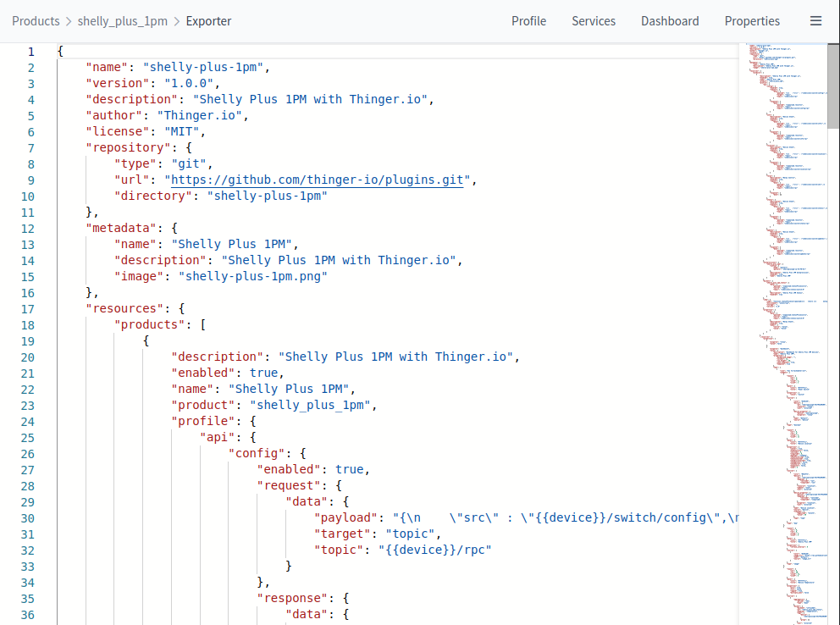Switch to the Dashboard tab

click(x=670, y=21)
